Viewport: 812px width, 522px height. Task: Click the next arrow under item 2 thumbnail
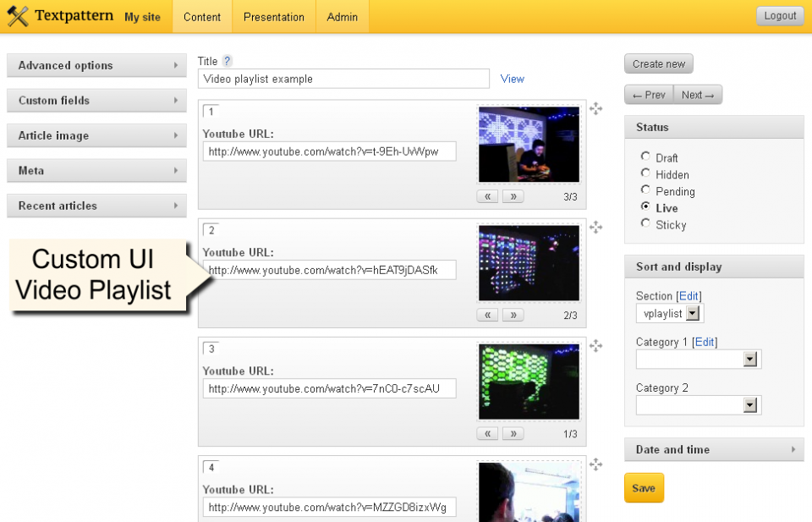click(513, 314)
